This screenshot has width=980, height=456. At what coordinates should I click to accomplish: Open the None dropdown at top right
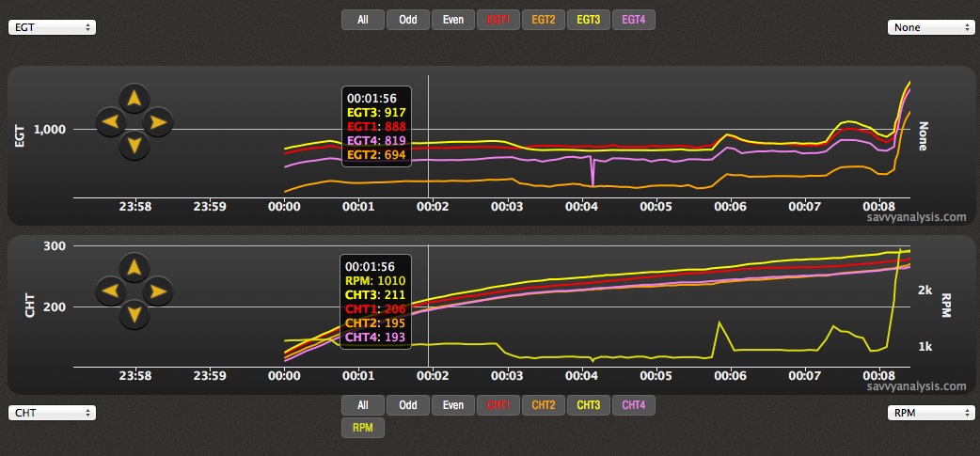(930, 27)
